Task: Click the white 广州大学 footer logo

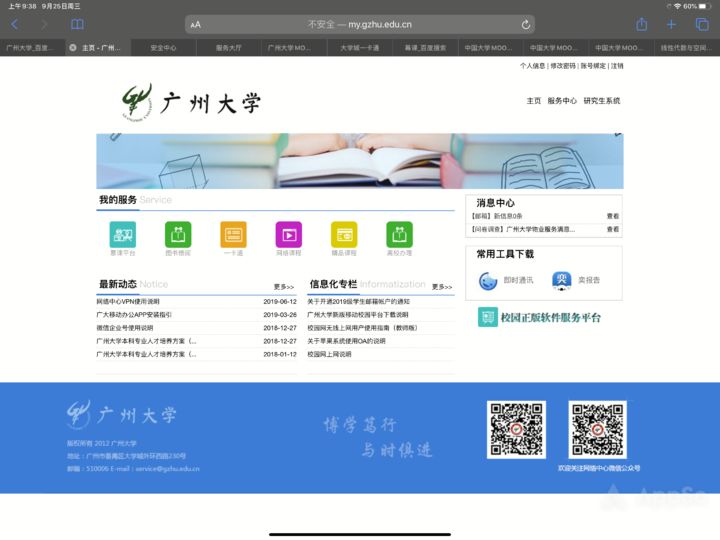Action: tap(121, 414)
